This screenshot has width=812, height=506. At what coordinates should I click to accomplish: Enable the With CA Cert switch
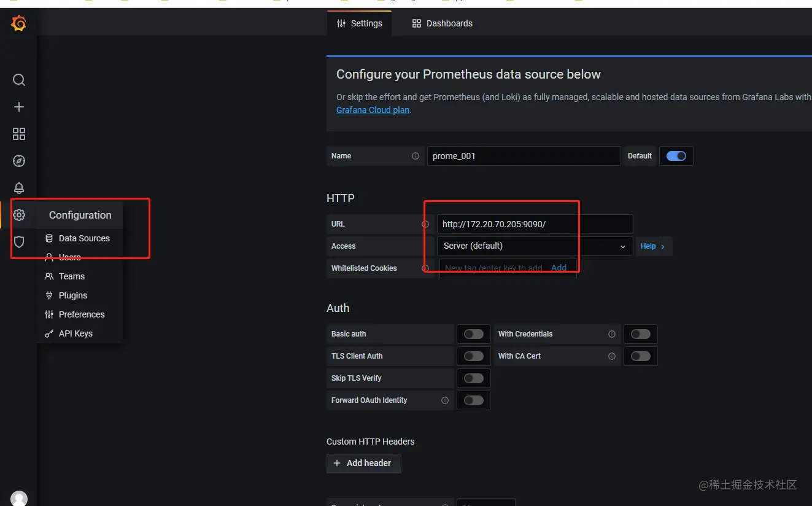click(x=641, y=356)
